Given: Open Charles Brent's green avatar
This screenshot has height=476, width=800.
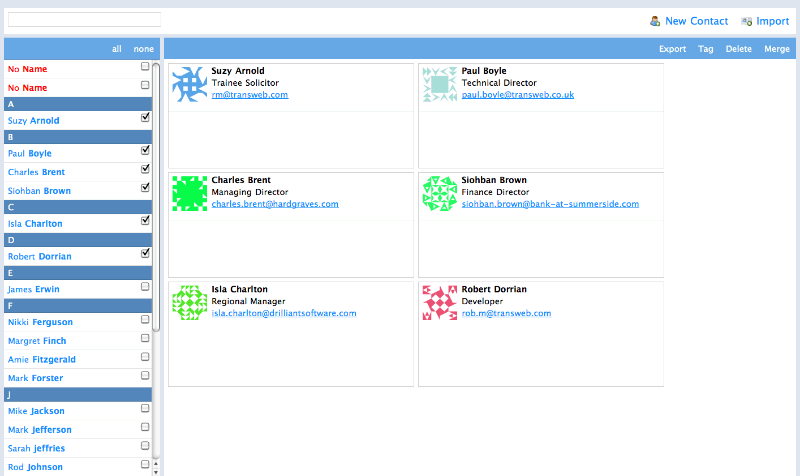Looking at the screenshot, I should click(189, 193).
